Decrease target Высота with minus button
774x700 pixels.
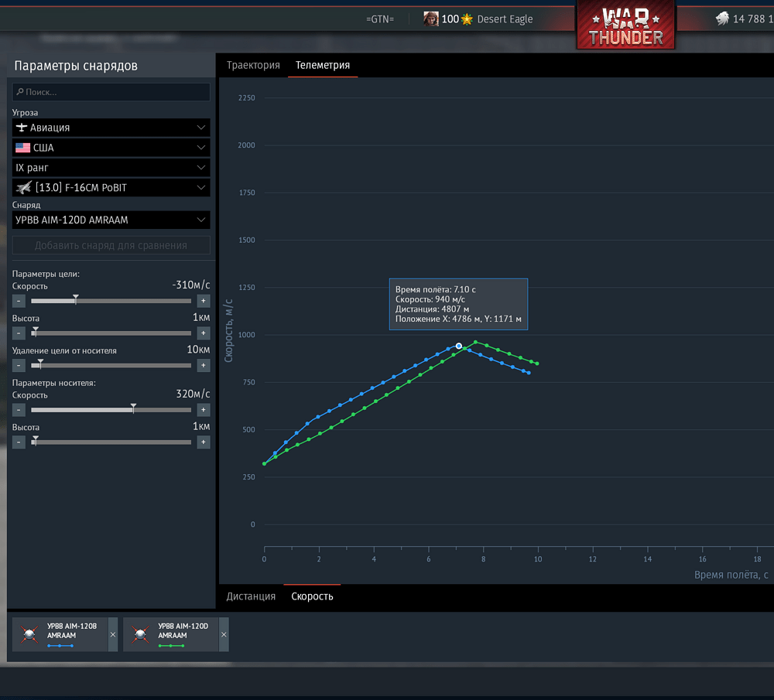(x=19, y=333)
